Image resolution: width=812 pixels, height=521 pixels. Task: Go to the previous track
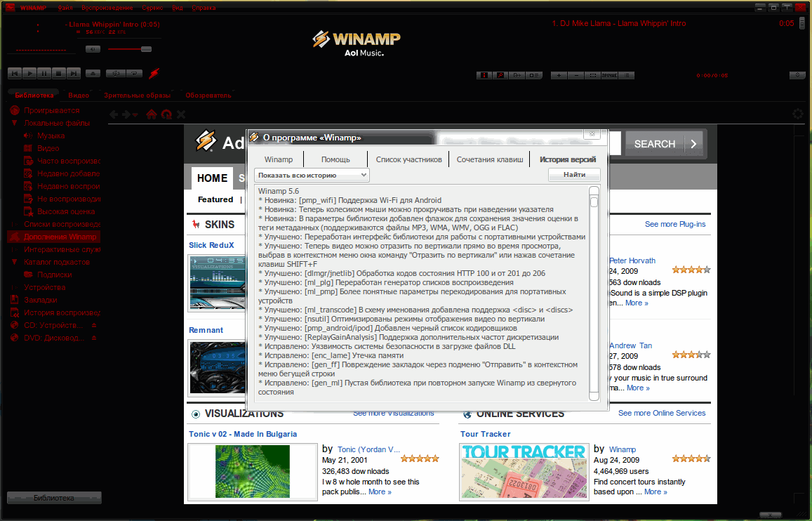tap(15, 74)
